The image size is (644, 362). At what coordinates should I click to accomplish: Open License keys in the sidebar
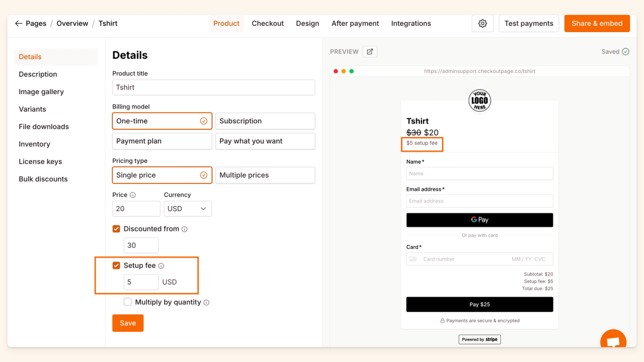coord(40,162)
